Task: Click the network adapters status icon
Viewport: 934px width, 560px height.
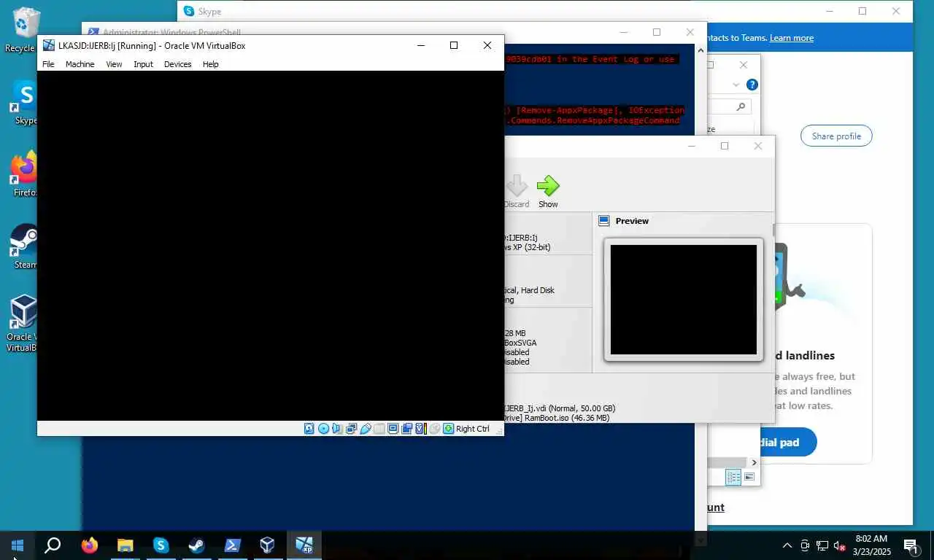Action: click(x=352, y=429)
